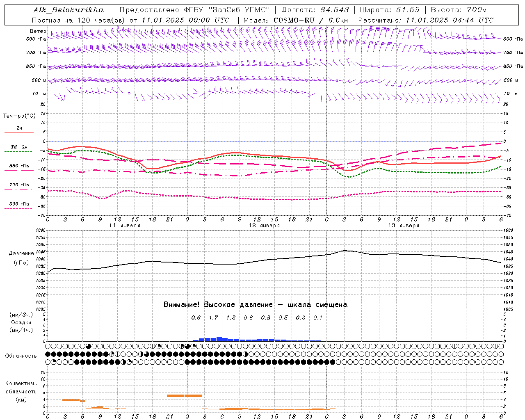The image size is (525, 420).
Task: Click the 'Ветер' wind panel label
Action: click(x=38, y=31)
